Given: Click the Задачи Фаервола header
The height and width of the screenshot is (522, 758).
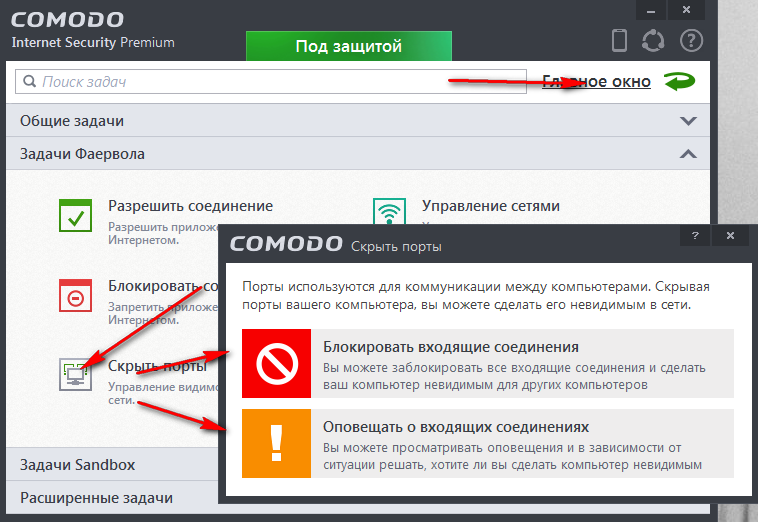Looking at the screenshot, I should tap(358, 154).
